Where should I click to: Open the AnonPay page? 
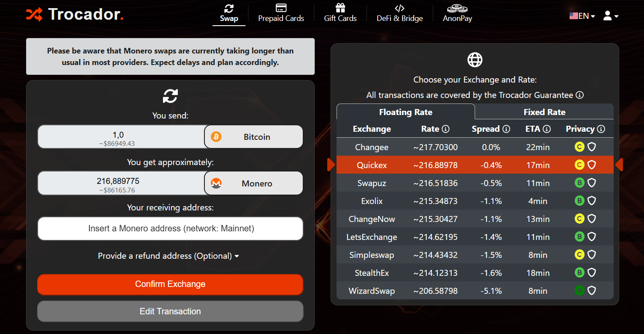pos(457,13)
